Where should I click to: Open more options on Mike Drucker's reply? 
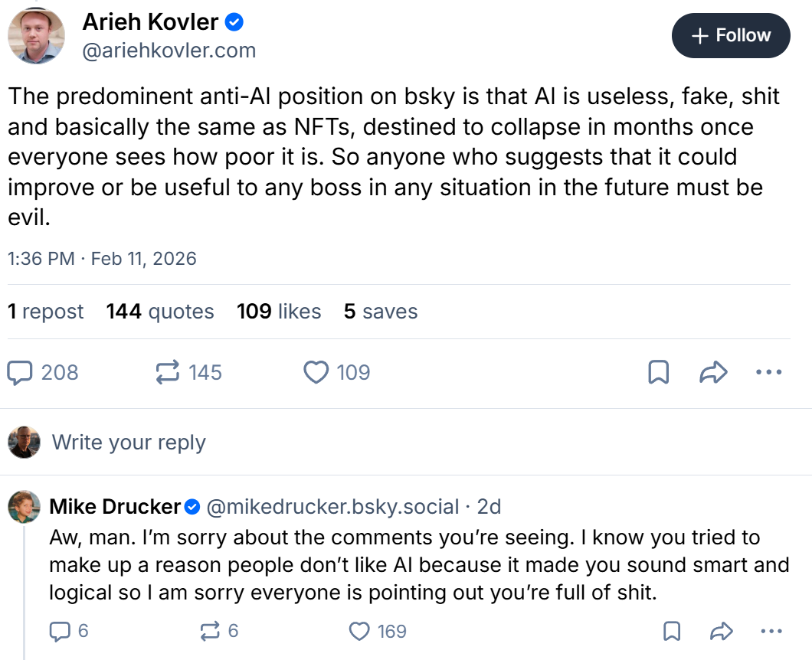click(x=771, y=631)
